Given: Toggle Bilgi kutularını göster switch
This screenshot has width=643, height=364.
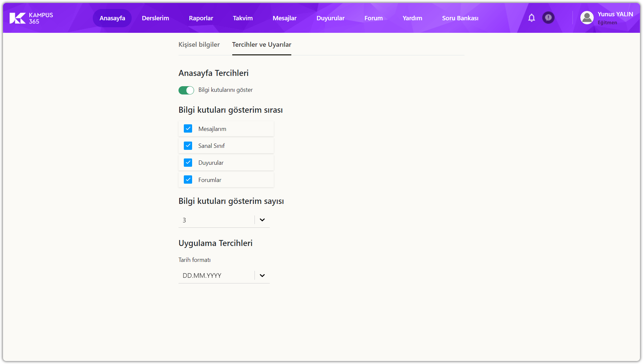Looking at the screenshot, I should point(186,90).
